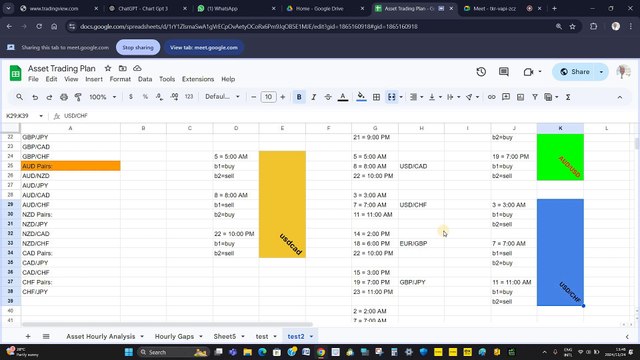This screenshot has width=640, height=360.
Task: Open text wrapping dropdown
Action: (x=453, y=97)
